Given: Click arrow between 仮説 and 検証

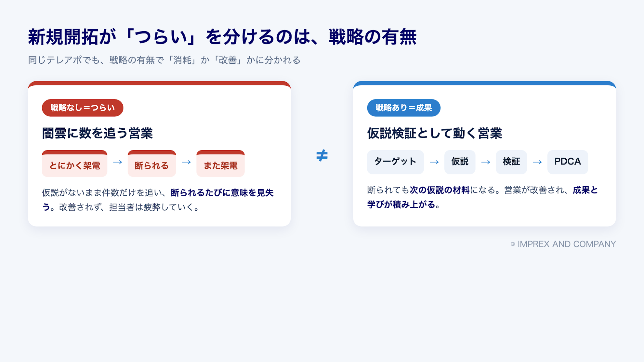Looking at the screenshot, I should pos(485,162).
